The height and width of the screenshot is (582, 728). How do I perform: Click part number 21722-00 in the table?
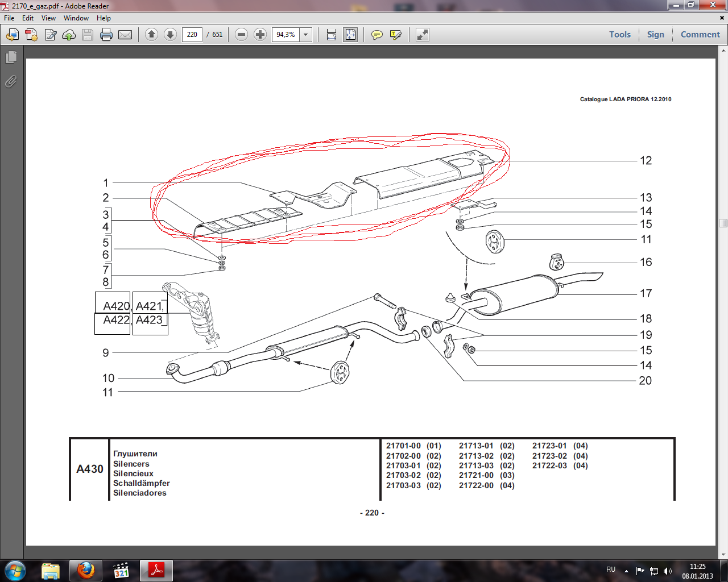(x=476, y=485)
